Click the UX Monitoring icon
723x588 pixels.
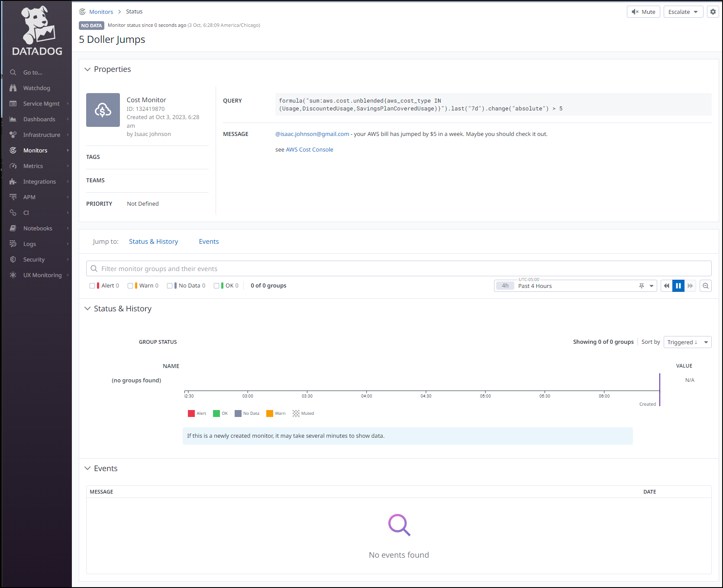click(13, 275)
